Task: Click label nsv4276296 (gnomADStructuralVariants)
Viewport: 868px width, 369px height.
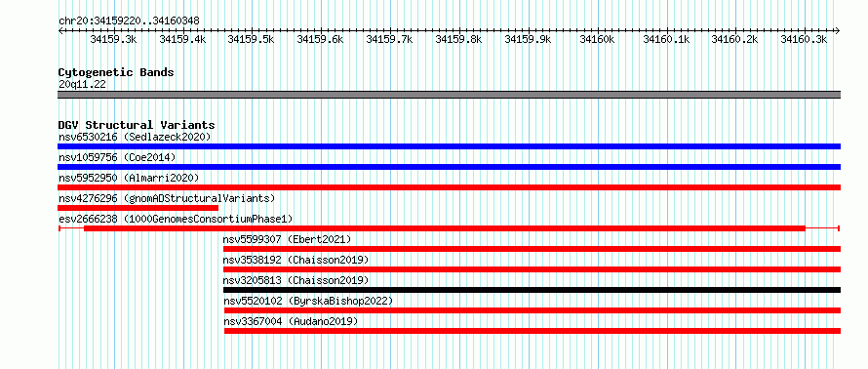Action: (167, 198)
